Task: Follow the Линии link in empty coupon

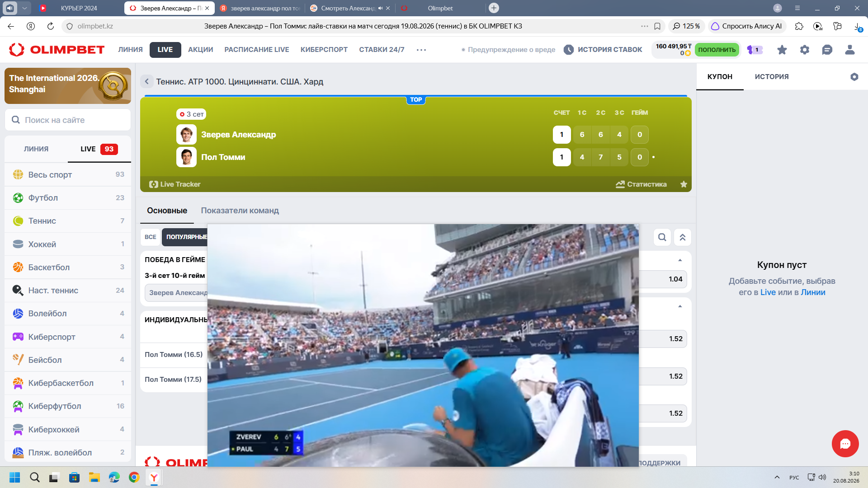Action: pos(813,292)
